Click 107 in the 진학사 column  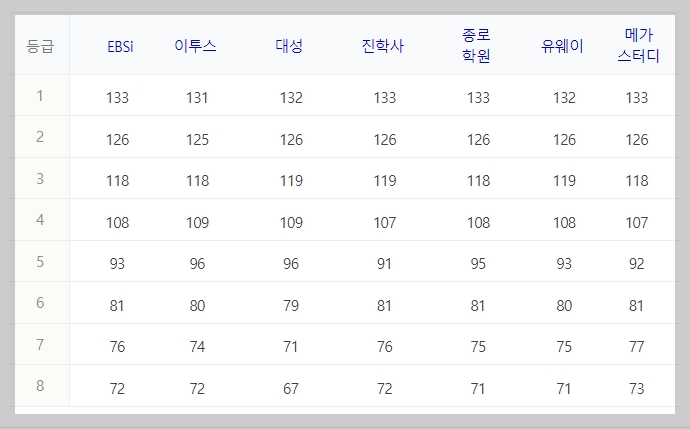[x=385, y=222]
